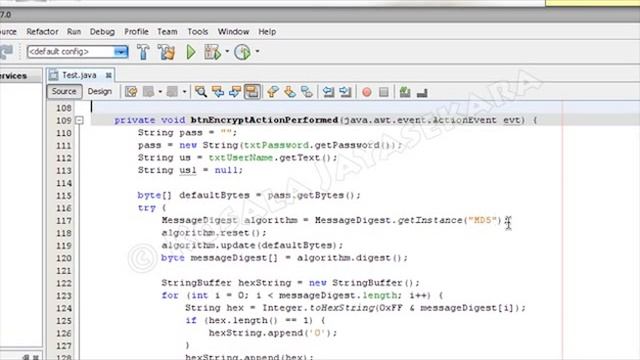Image resolution: width=640 pixels, height=360 pixels.
Task: Close the Test.java tab
Action: (109, 75)
